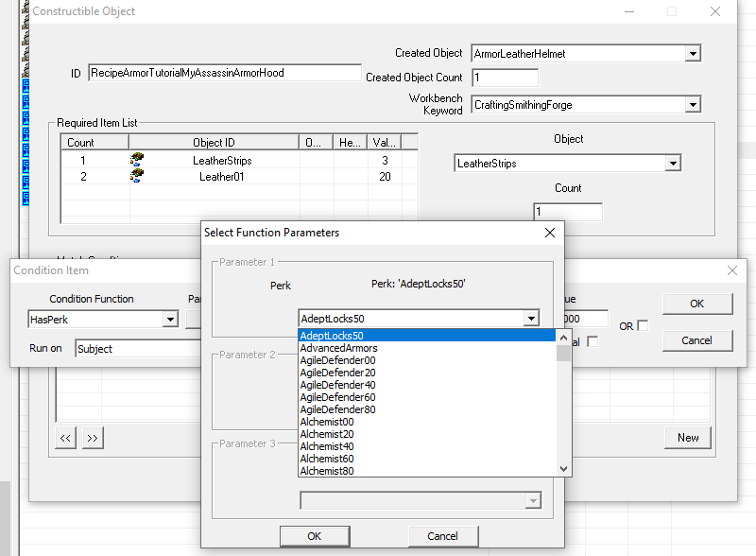756x556 pixels.
Task: Enable the checkbox beside the Cancel button
Action: coord(593,341)
